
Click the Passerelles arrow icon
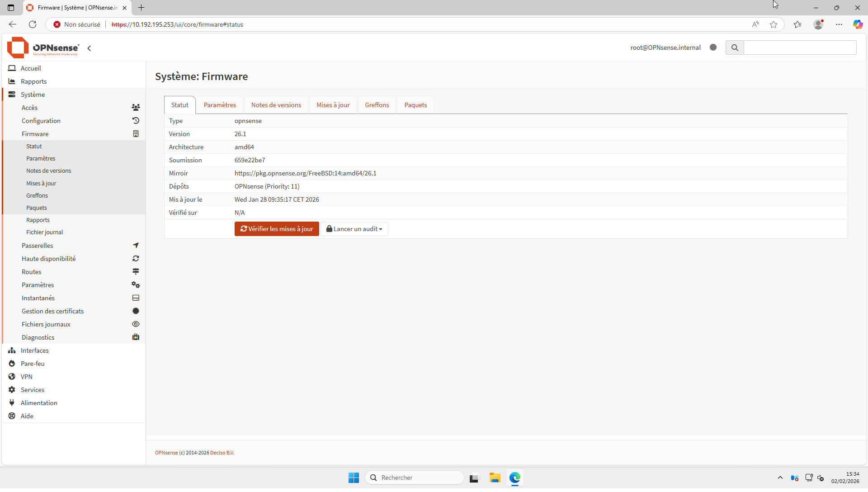[136, 246]
